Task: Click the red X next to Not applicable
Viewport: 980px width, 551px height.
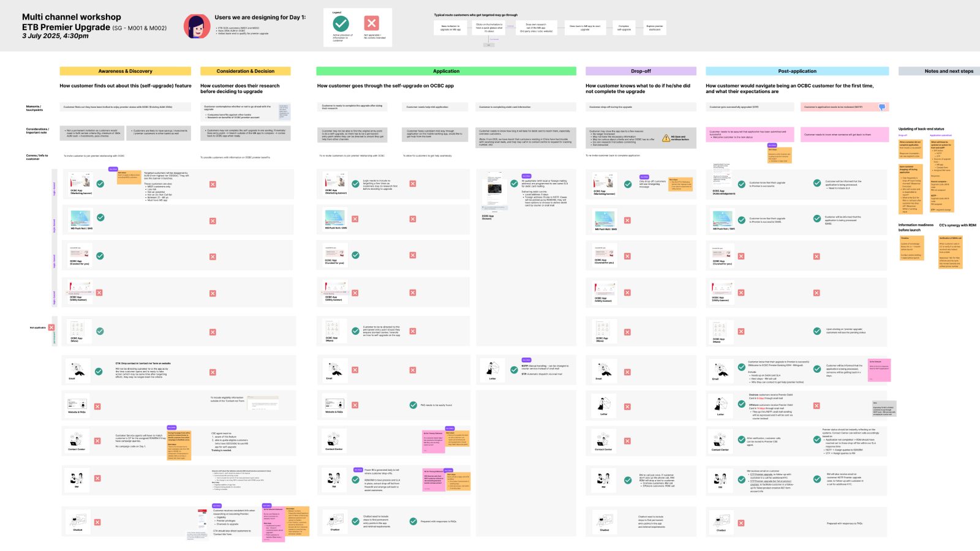Action: pos(51,328)
